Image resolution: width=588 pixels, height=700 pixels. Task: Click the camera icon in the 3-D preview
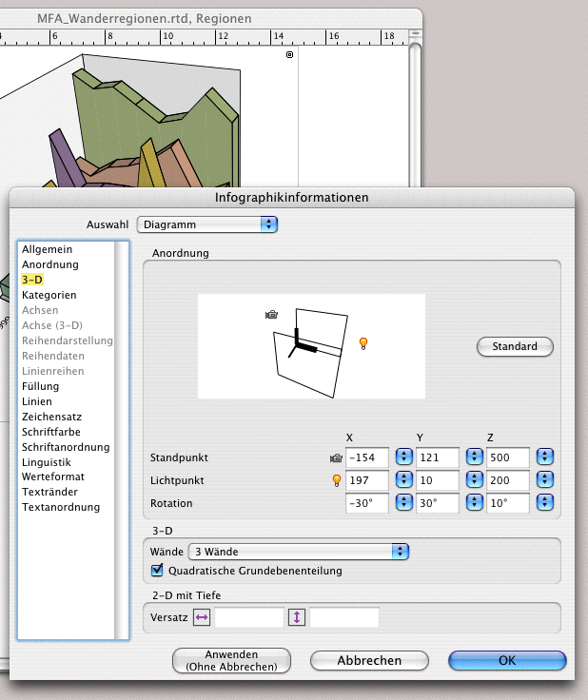tap(272, 315)
